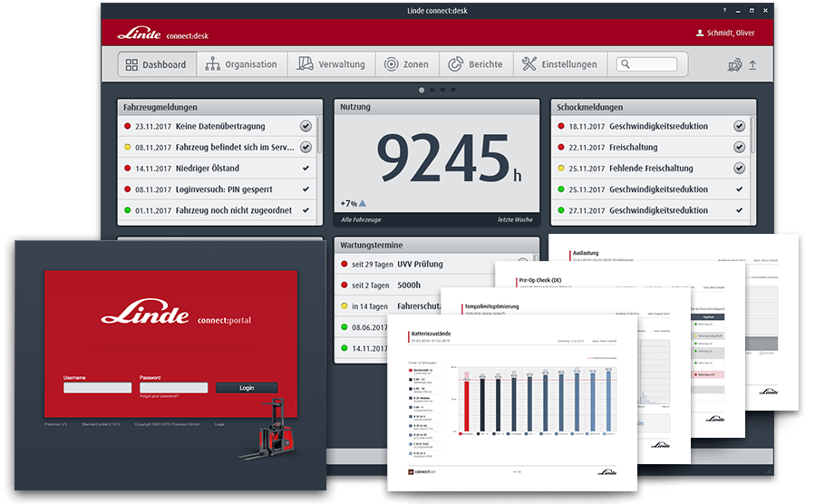
Task: Click the Dashboard grid icon
Action: click(131, 64)
